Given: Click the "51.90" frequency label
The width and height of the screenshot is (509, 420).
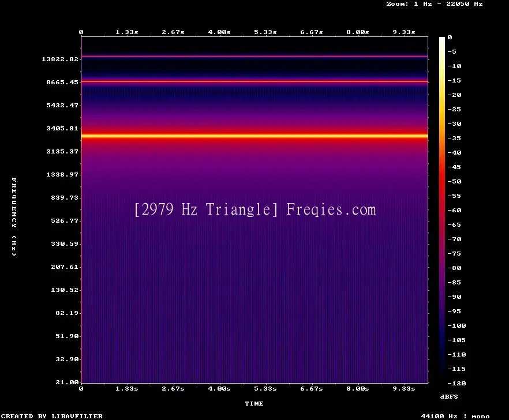Looking at the screenshot, I should 67,336.
